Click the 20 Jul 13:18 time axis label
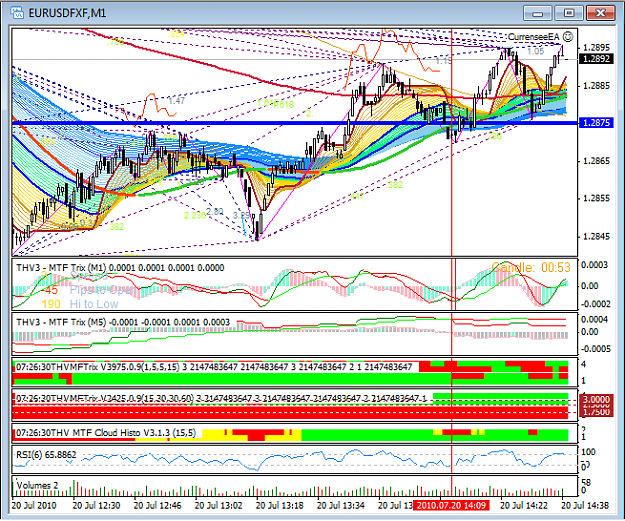 279,505
